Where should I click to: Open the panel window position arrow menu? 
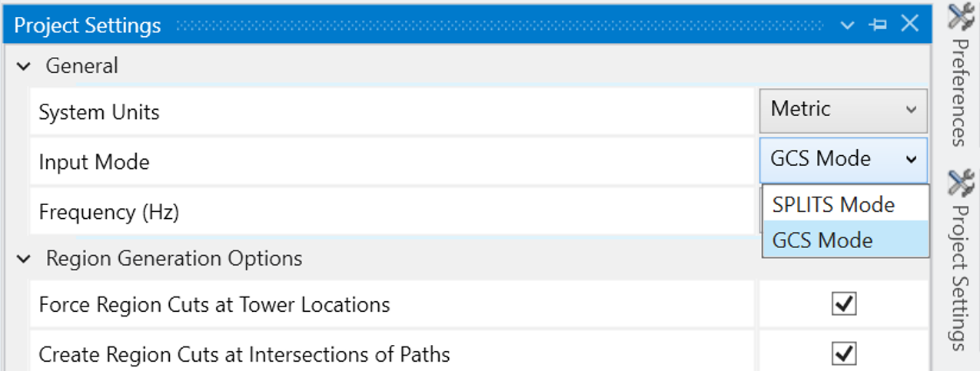[848, 25]
